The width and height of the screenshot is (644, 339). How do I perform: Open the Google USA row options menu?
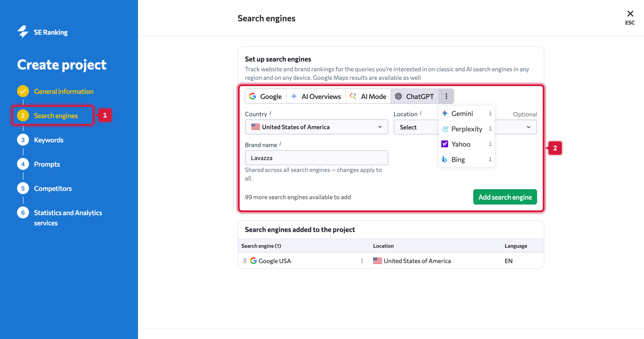pyautogui.click(x=362, y=261)
